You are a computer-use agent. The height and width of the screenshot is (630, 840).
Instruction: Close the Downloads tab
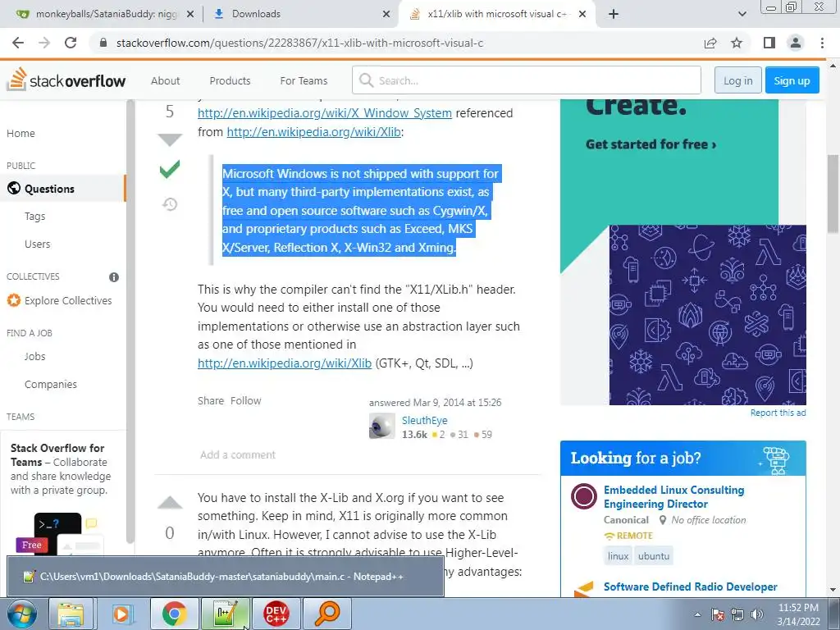(x=386, y=15)
